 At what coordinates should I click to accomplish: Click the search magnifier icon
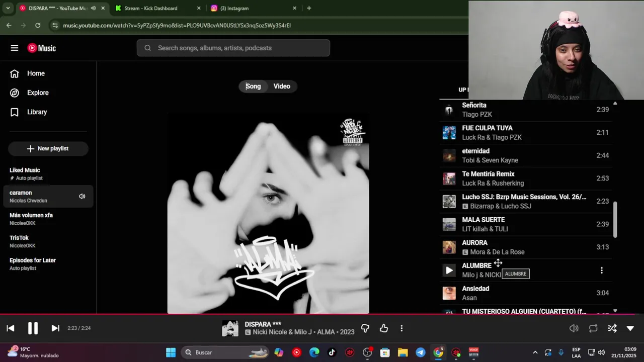[x=147, y=48]
